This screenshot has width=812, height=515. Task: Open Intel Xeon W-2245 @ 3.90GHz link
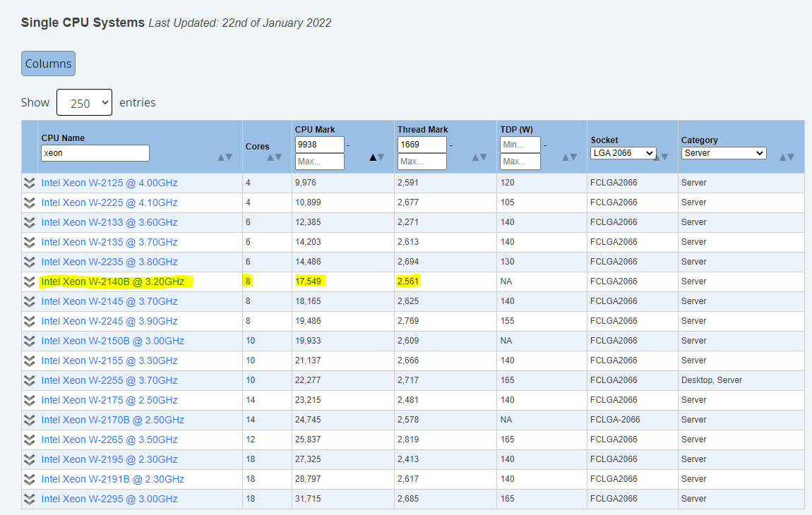[109, 322]
